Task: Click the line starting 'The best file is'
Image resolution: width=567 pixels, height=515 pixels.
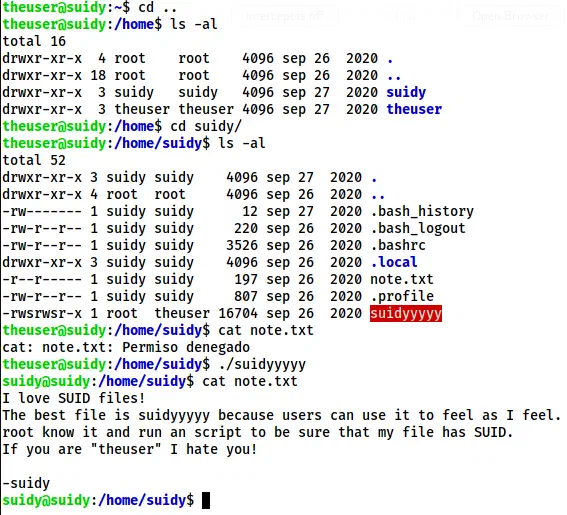Action: click(282, 415)
